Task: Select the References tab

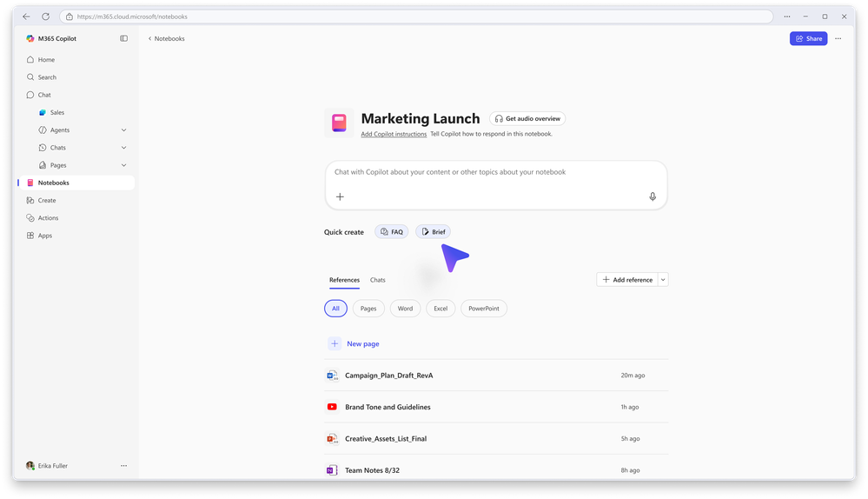Action: (344, 280)
